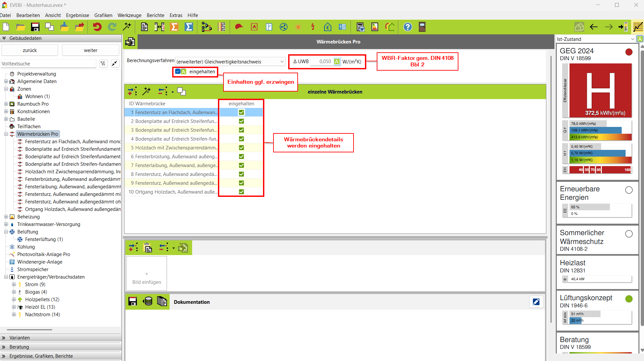Image resolution: width=644 pixels, height=361 pixels.
Task: Click the open folder toolbar icon
Action: (x=20, y=27)
